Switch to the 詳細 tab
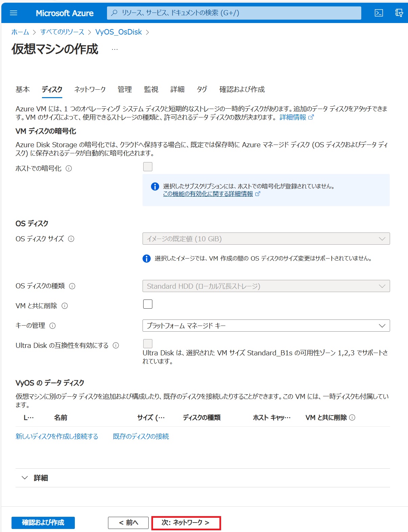Viewport: 408px width, 532px height. coord(177,89)
